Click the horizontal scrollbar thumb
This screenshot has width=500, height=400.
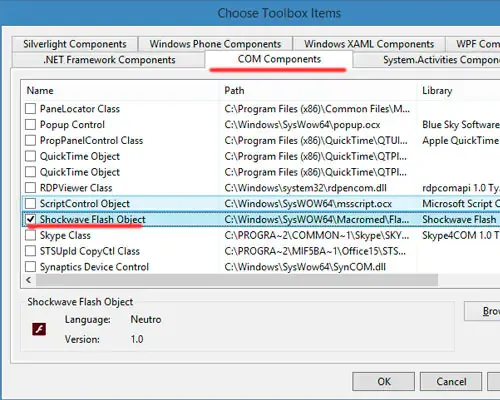237,280
